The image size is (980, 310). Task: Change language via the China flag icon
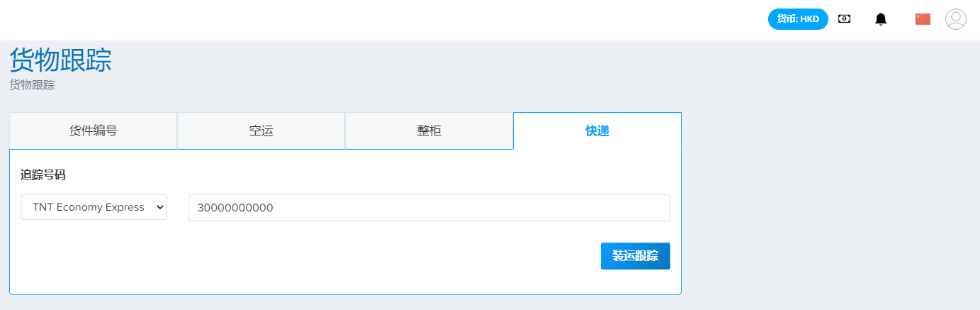click(x=923, y=19)
